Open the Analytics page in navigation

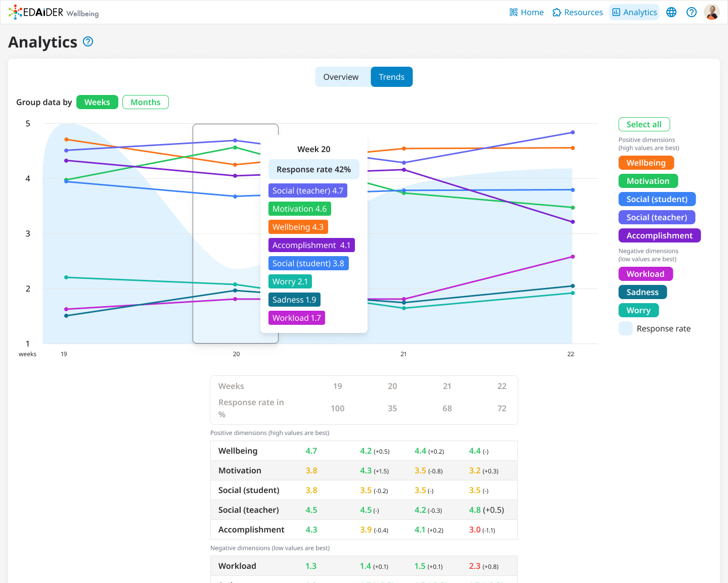[x=634, y=12]
